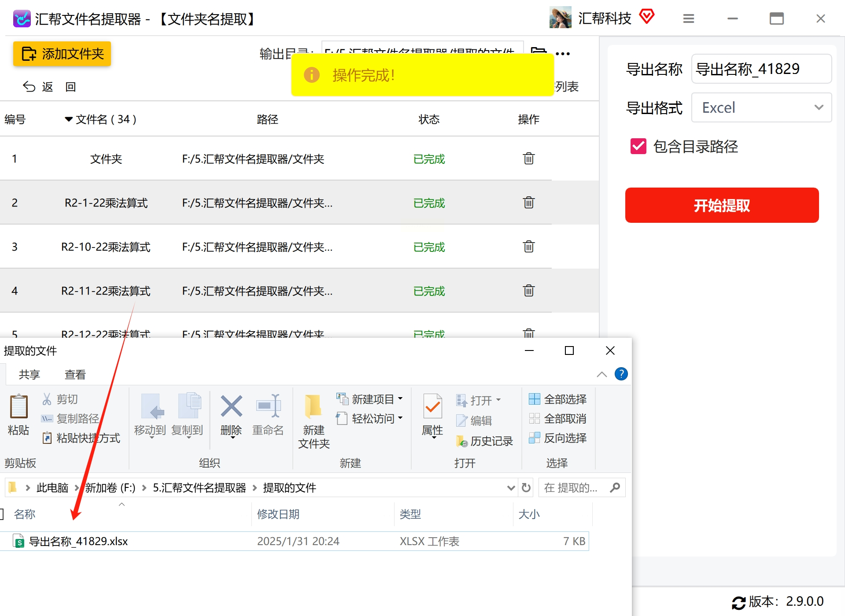Toggle the 包含目录路径 checkbox

point(638,146)
